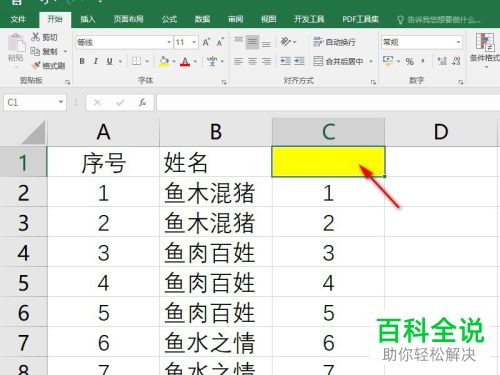This screenshot has height=375, width=500.
Task: Click the Insert Function fx button
Action: coord(142,102)
